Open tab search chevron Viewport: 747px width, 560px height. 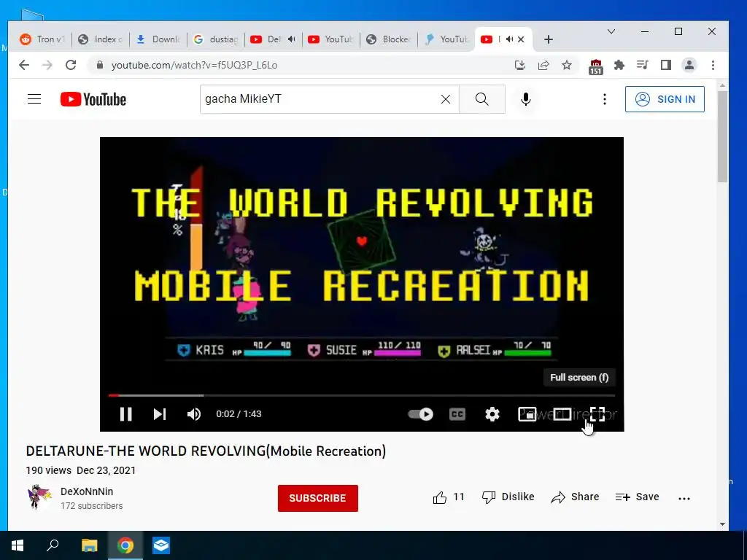[x=611, y=31]
